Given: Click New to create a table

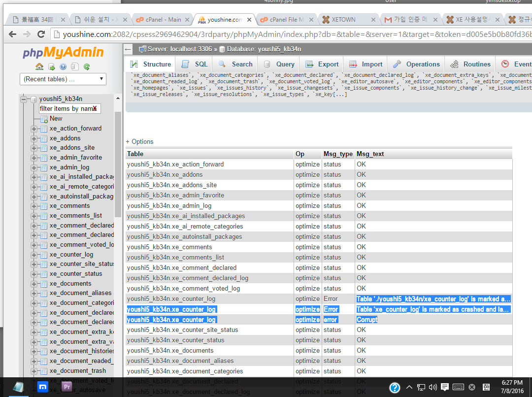Looking at the screenshot, I should pyautogui.click(x=56, y=118).
